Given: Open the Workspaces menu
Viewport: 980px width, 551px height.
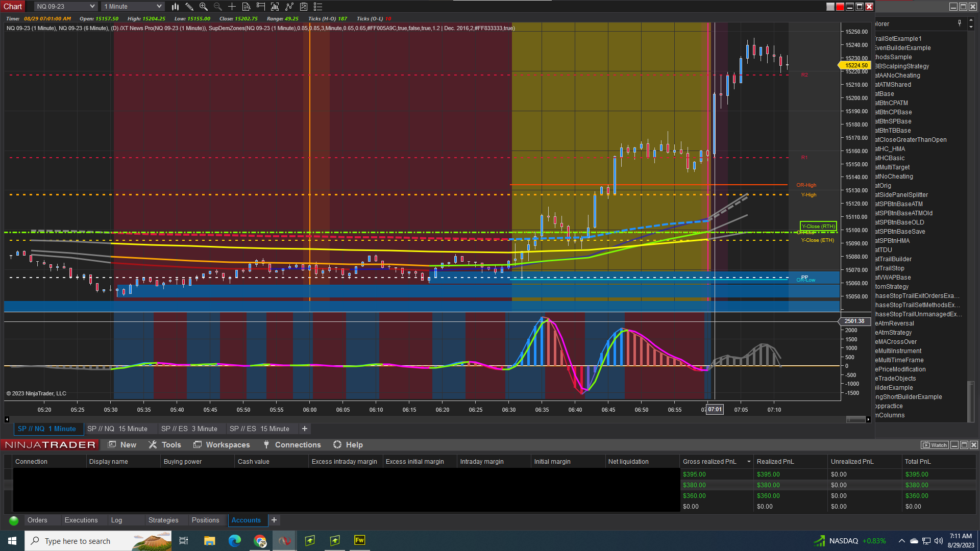Looking at the screenshot, I should [222, 445].
